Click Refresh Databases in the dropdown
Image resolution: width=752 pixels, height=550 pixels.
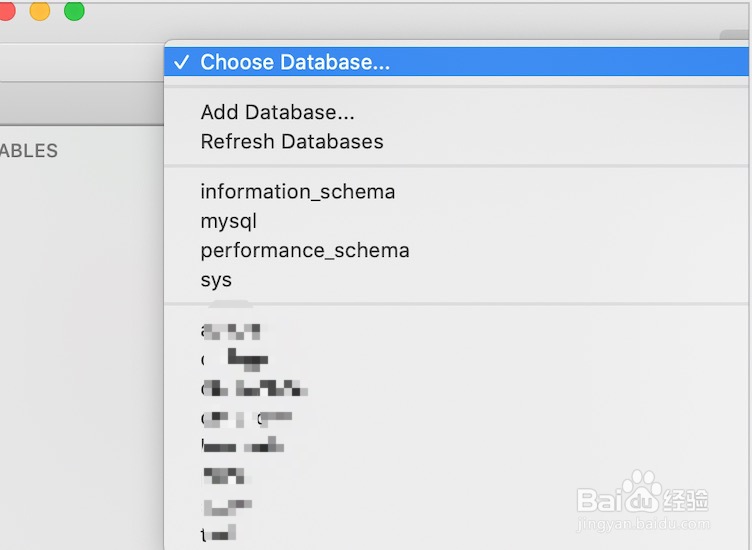[292, 142]
